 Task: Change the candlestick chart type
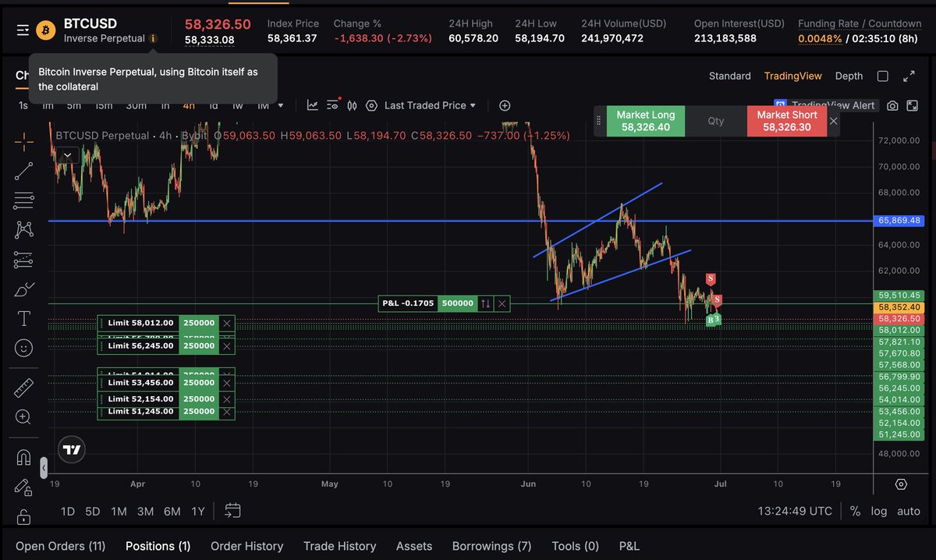click(x=352, y=105)
